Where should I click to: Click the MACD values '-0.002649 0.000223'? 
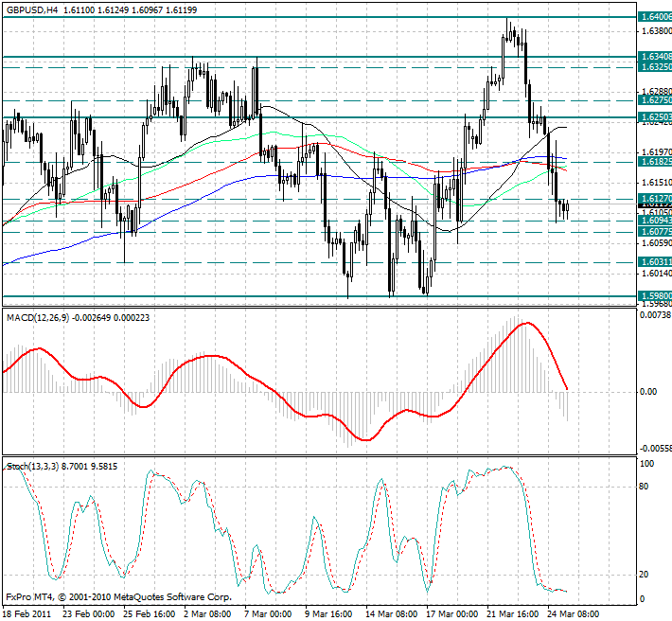(x=111, y=317)
